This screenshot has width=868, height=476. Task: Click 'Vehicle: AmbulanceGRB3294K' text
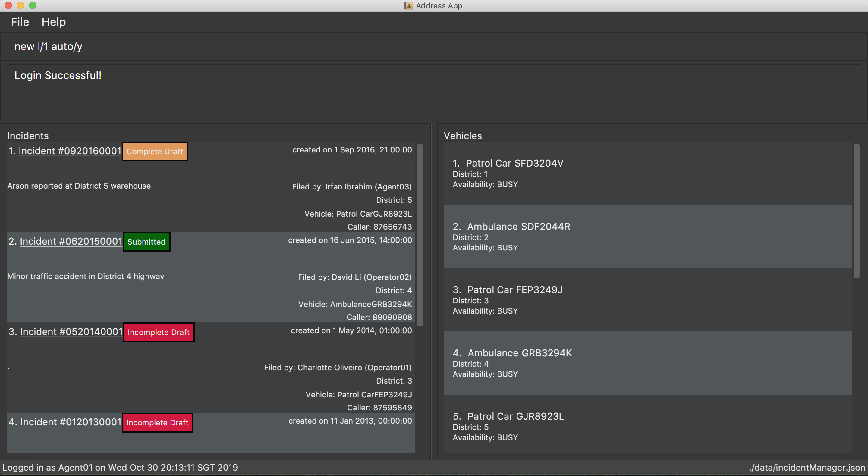click(x=355, y=304)
